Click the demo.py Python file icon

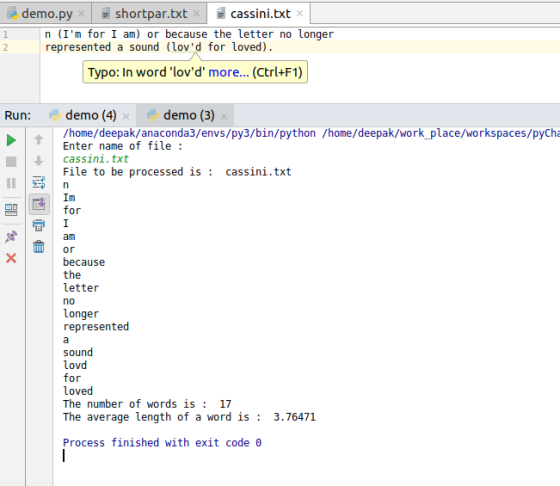pyautogui.click(x=13, y=14)
